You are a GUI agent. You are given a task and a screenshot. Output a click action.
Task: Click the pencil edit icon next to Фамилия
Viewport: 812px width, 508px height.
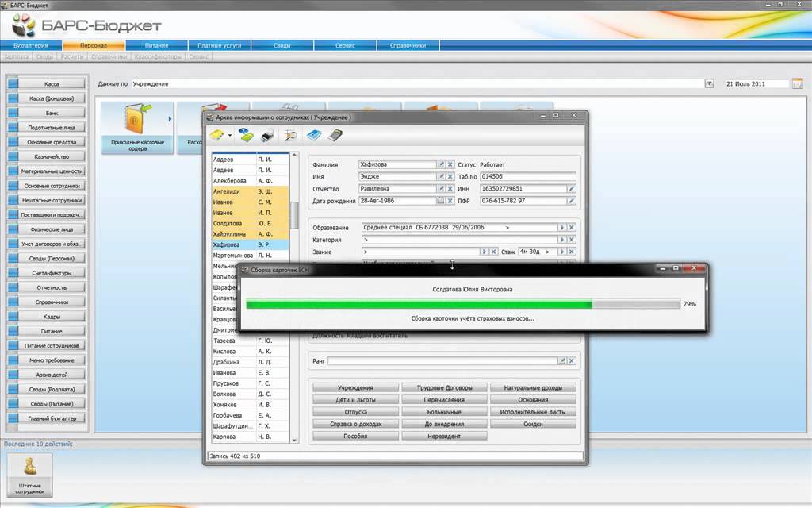click(x=441, y=164)
